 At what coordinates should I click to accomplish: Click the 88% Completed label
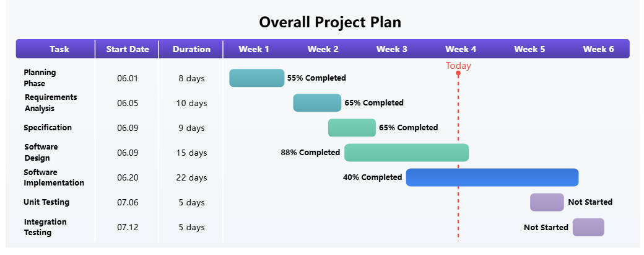(310, 153)
